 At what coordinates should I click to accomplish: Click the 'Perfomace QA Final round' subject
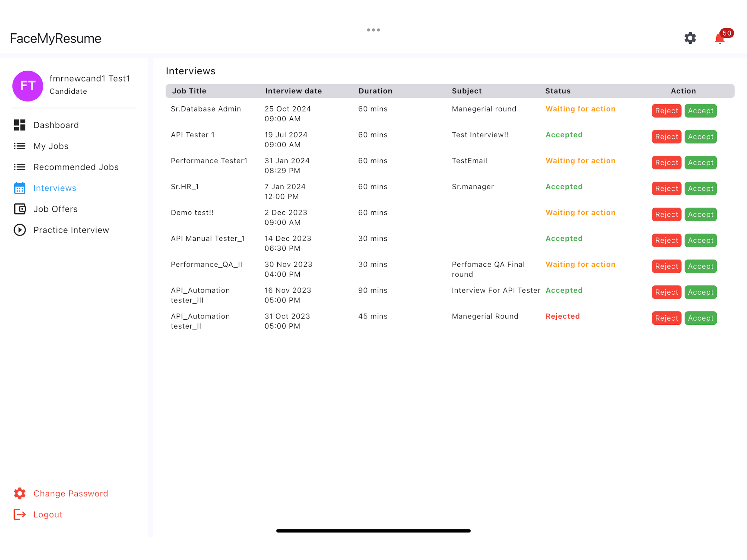[x=488, y=269]
